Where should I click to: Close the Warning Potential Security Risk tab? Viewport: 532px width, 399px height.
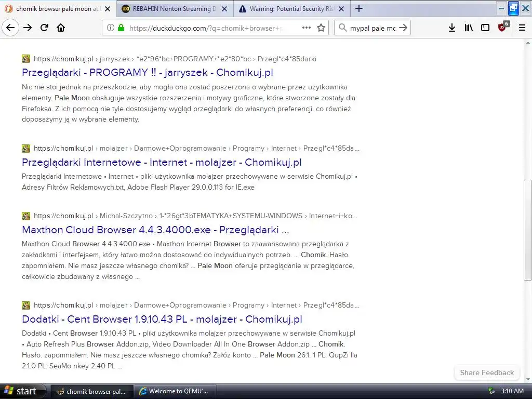pyautogui.click(x=341, y=9)
